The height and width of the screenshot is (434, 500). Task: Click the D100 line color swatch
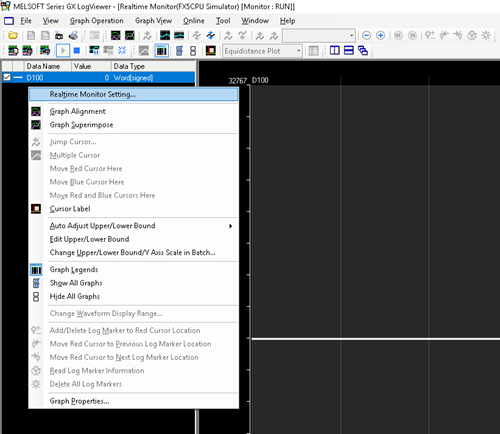18,78
